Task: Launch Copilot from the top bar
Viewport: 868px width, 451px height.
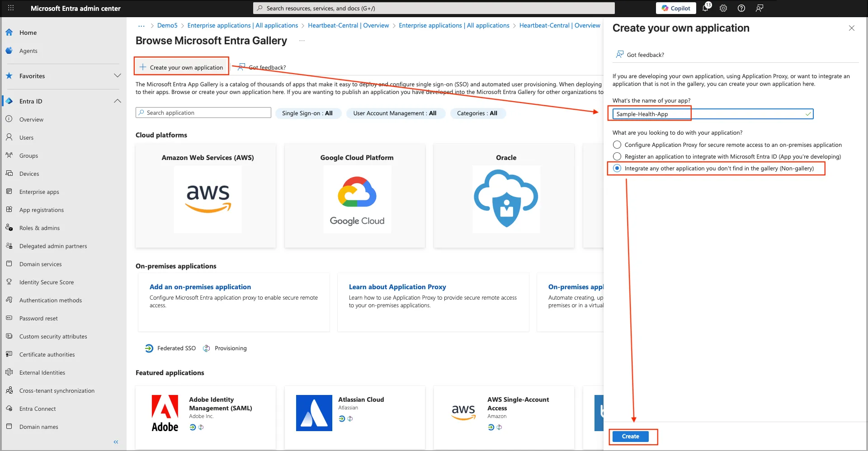Action: tap(676, 8)
